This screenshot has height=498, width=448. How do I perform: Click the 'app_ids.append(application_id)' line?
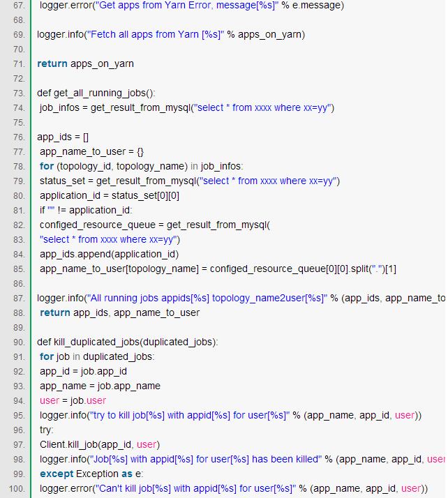coord(110,254)
